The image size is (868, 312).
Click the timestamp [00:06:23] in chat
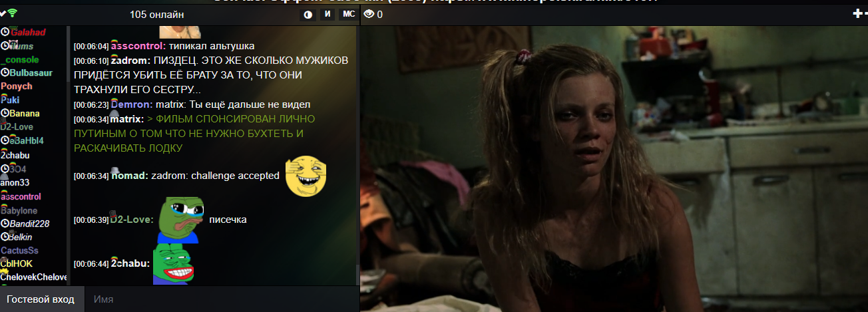[91, 105]
